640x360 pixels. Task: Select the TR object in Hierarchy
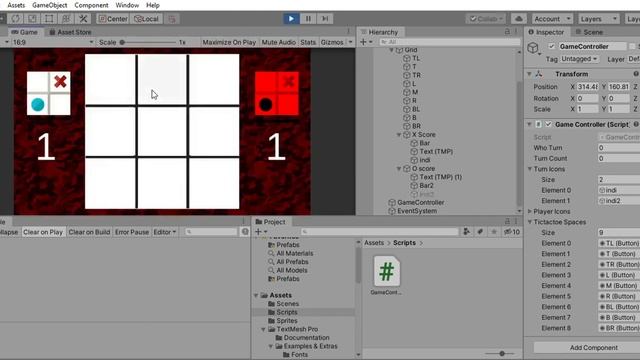click(x=416, y=76)
